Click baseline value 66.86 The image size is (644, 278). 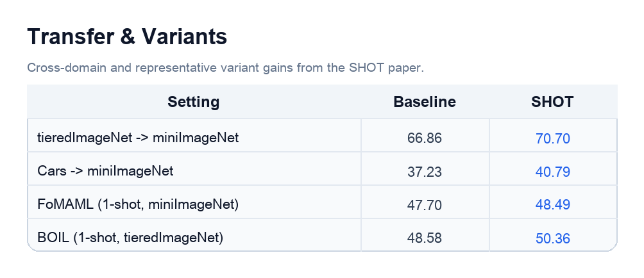tap(425, 138)
